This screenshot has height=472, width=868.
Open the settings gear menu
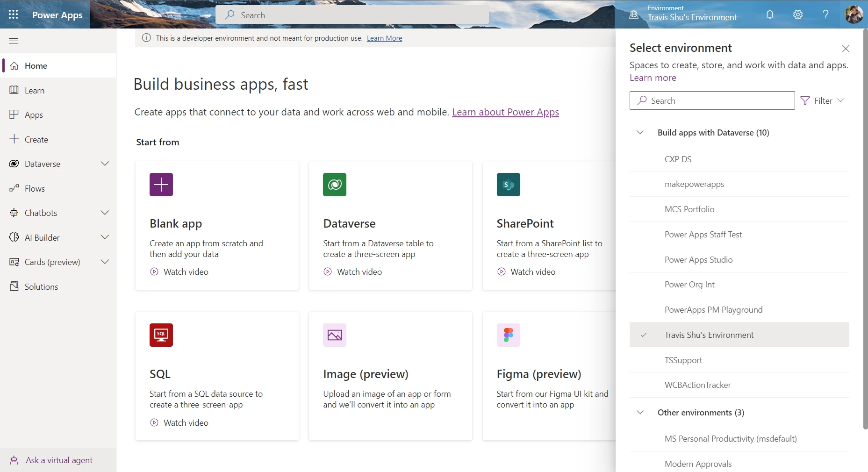798,14
